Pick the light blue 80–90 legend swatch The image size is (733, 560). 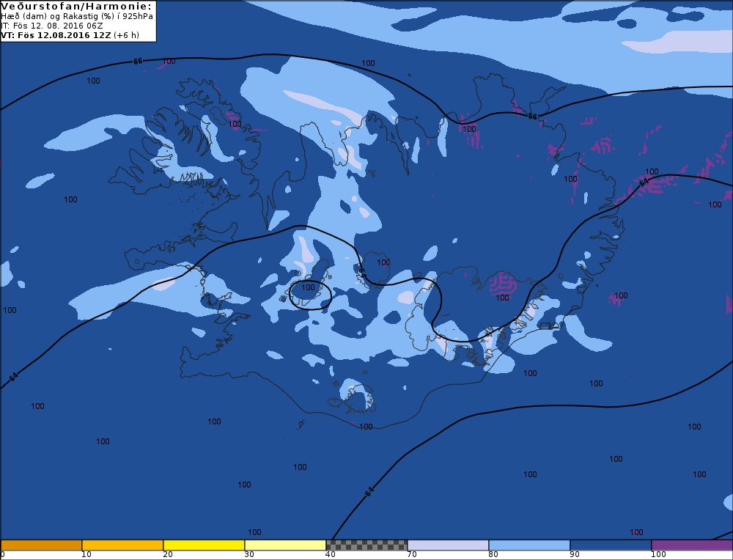[x=529, y=545]
